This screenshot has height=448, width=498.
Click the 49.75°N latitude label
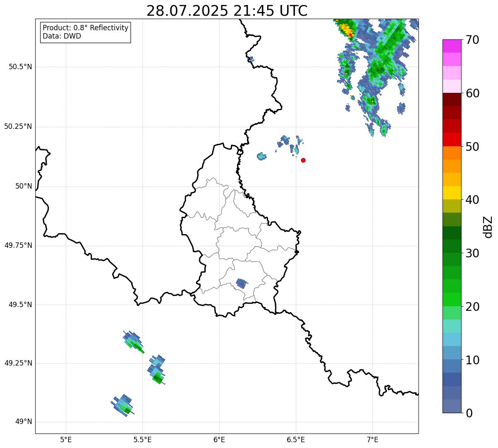(x=18, y=245)
